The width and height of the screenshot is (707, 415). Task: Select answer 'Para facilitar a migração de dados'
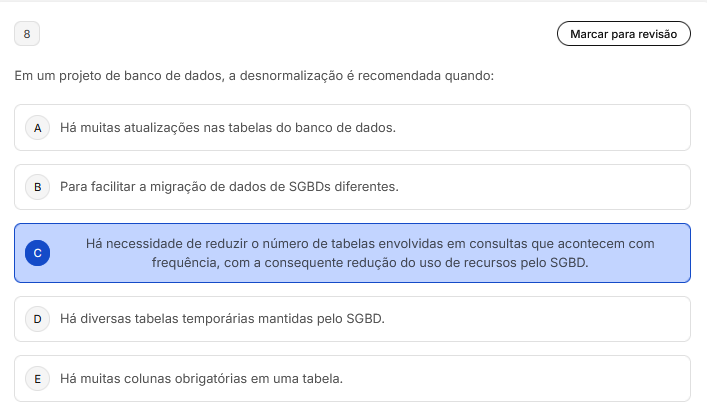pos(229,187)
